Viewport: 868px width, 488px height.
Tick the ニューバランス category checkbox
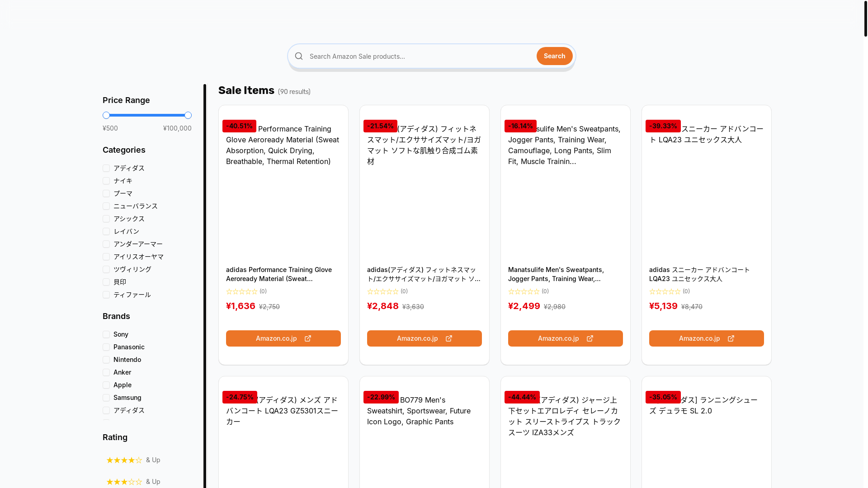pyautogui.click(x=106, y=206)
